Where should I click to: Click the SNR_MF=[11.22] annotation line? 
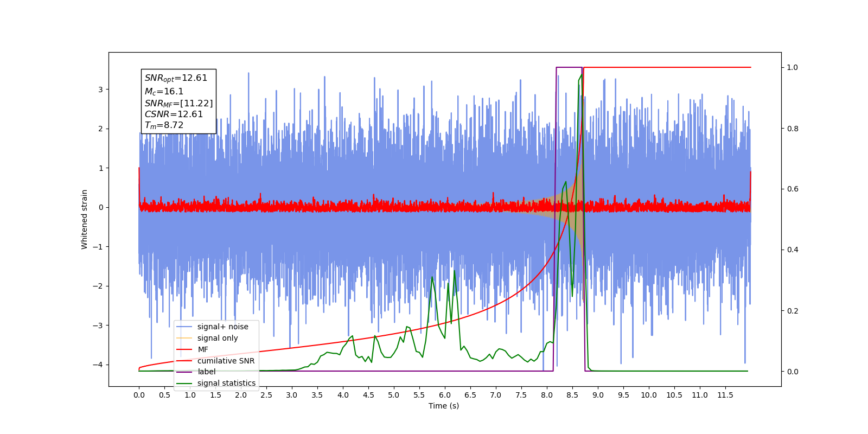pyautogui.click(x=178, y=103)
